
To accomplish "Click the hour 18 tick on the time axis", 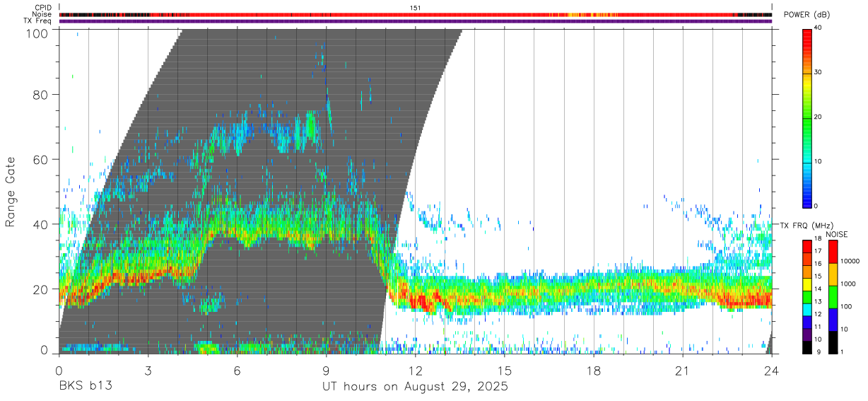I will (594, 370).
